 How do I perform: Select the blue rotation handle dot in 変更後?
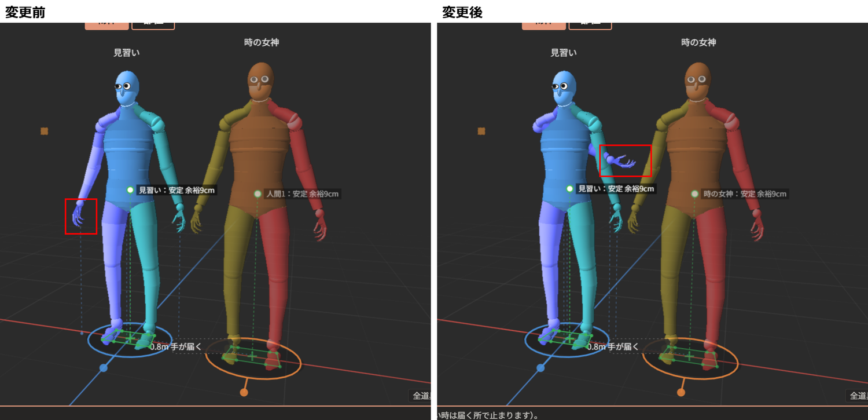[x=540, y=368]
